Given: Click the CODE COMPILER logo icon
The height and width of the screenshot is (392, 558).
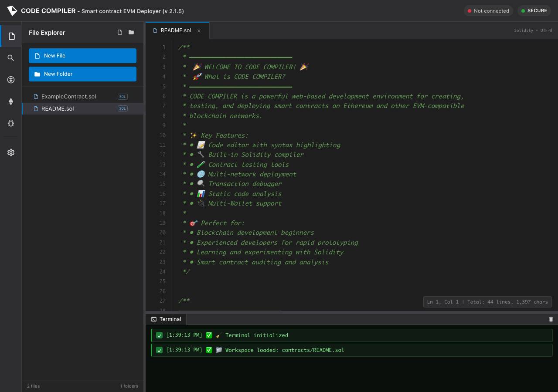Looking at the screenshot, I should (x=12, y=10).
